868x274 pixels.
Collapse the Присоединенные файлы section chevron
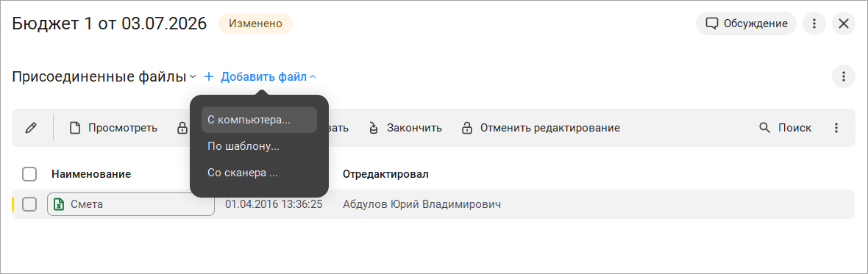point(193,77)
